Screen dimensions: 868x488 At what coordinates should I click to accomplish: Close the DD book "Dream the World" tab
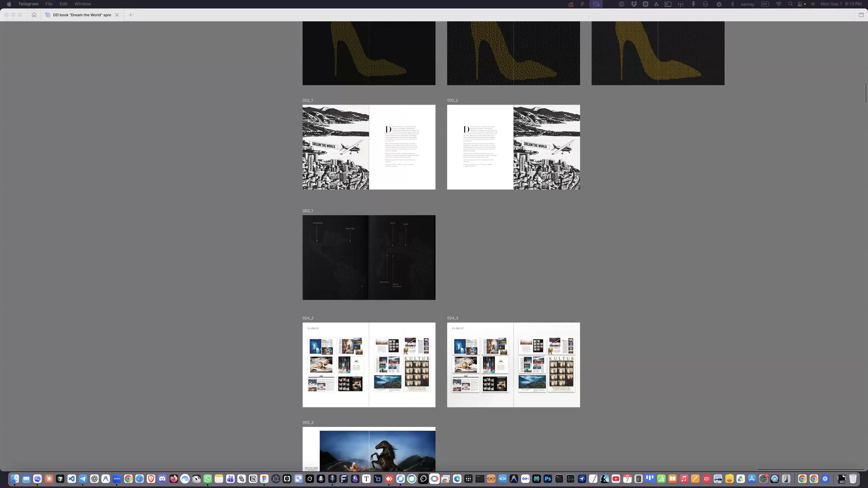tap(117, 15)
